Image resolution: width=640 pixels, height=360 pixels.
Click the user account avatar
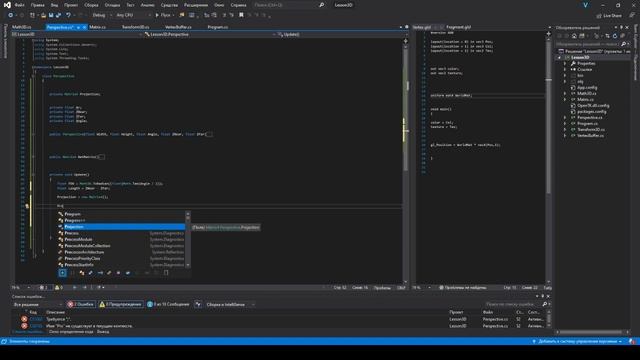coord(585,5)
